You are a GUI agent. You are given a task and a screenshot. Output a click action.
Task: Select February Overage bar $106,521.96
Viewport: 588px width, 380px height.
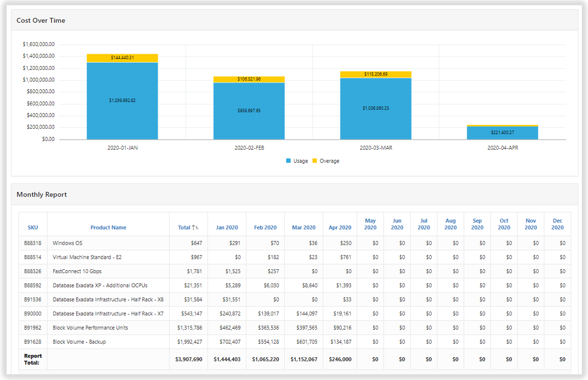point(249,79)
